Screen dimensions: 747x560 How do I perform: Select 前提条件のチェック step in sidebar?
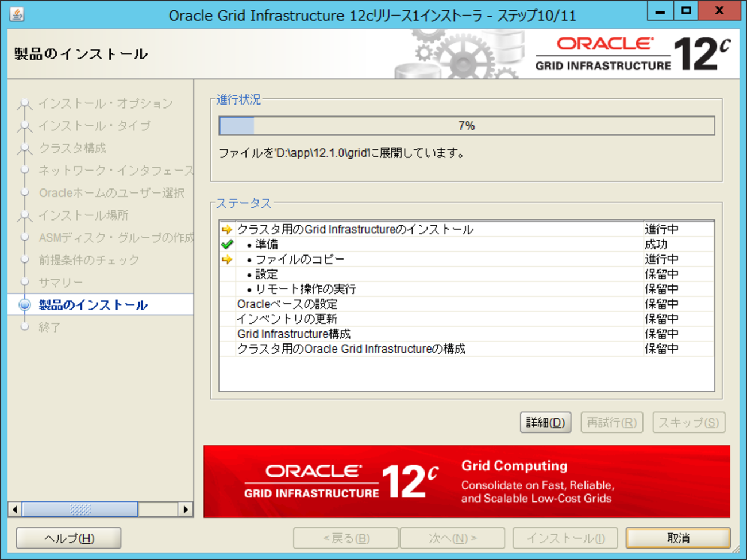(x=89, y=260)
